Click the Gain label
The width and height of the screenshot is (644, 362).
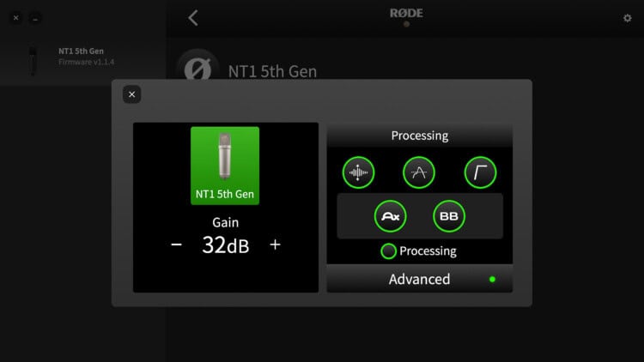tap(226, 222)
